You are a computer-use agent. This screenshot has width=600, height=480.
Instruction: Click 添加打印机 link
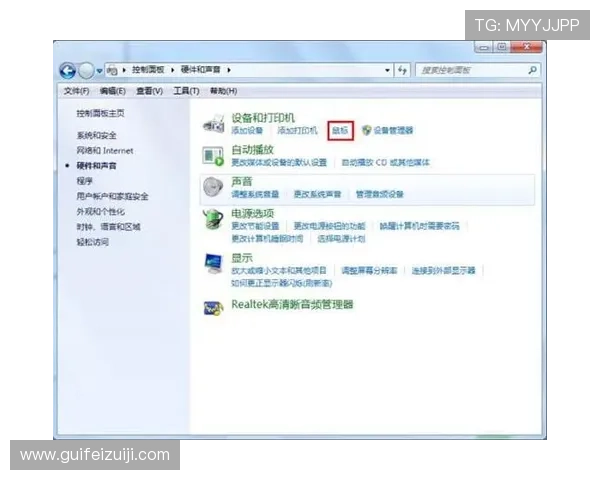pos(297,131)
